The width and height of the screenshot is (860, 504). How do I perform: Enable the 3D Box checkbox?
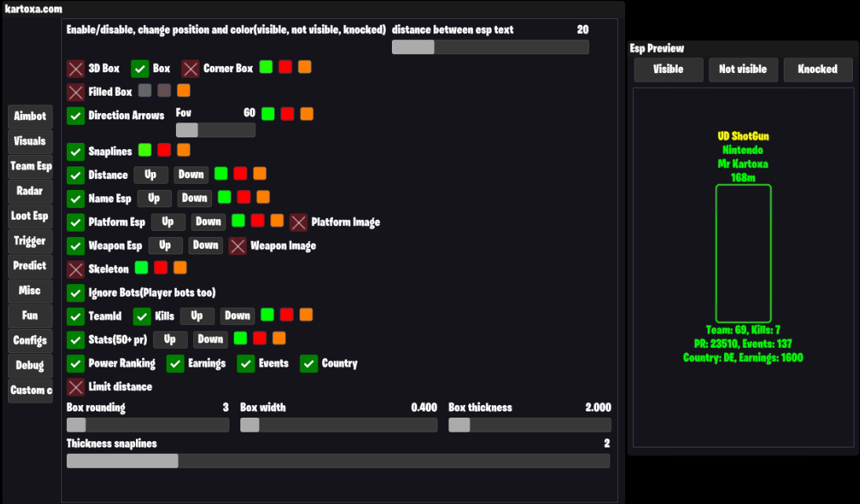[x=75, y=68]
